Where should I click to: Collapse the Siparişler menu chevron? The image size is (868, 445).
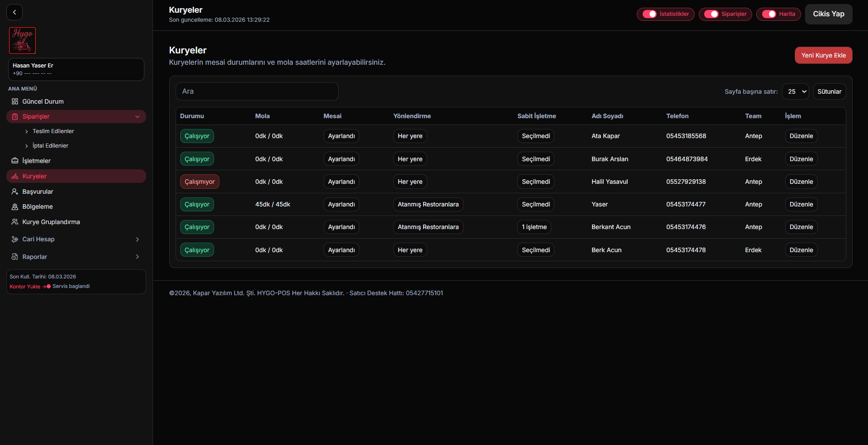[x=138, y=117]
